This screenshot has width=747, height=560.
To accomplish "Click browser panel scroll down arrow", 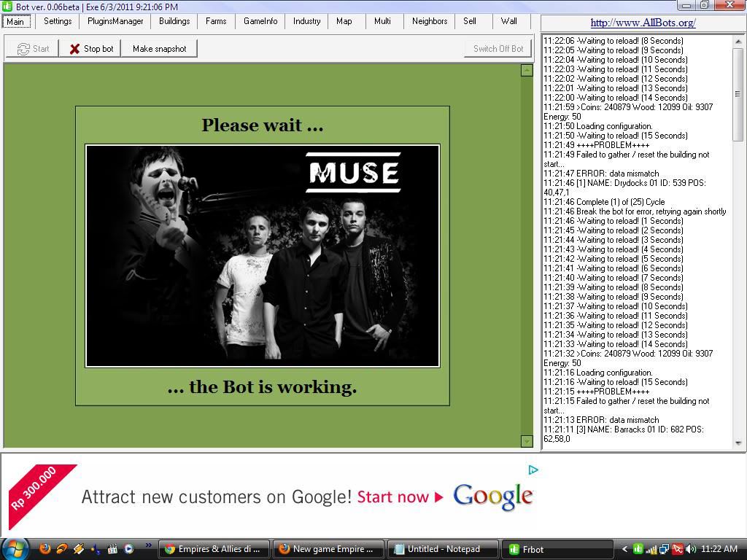I will [527, 441].
